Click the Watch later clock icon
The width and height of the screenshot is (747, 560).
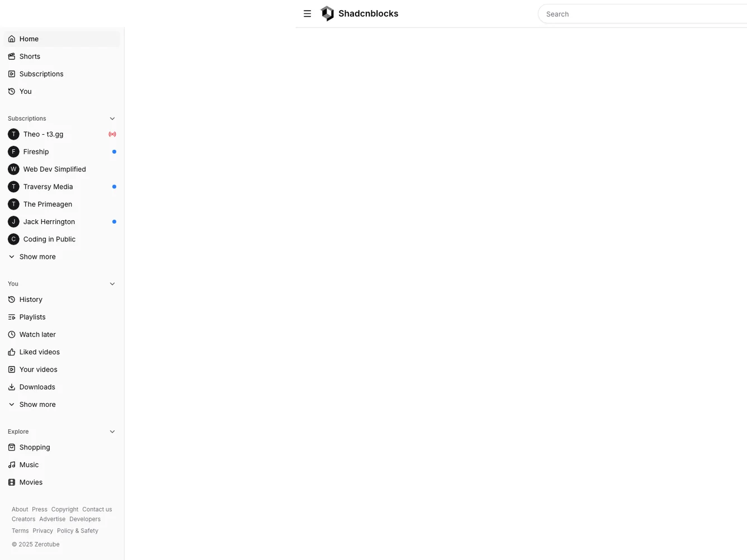click(x=12, y=335)
